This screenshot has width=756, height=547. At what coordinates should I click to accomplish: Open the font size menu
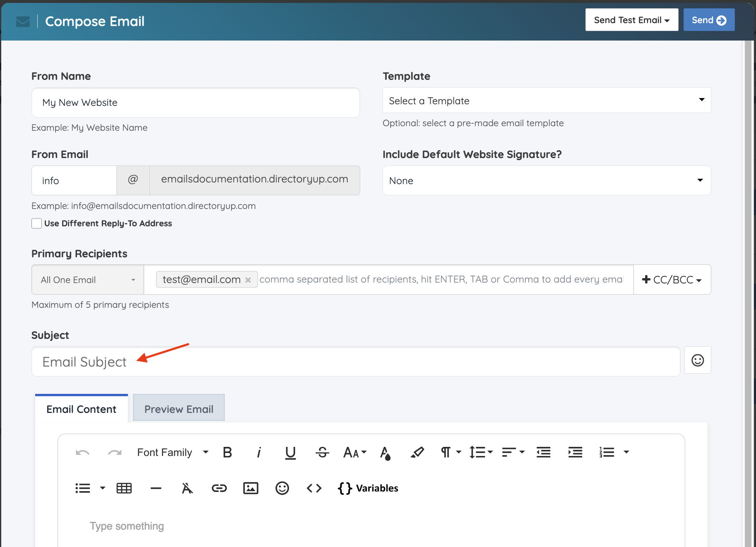[355, 453]
